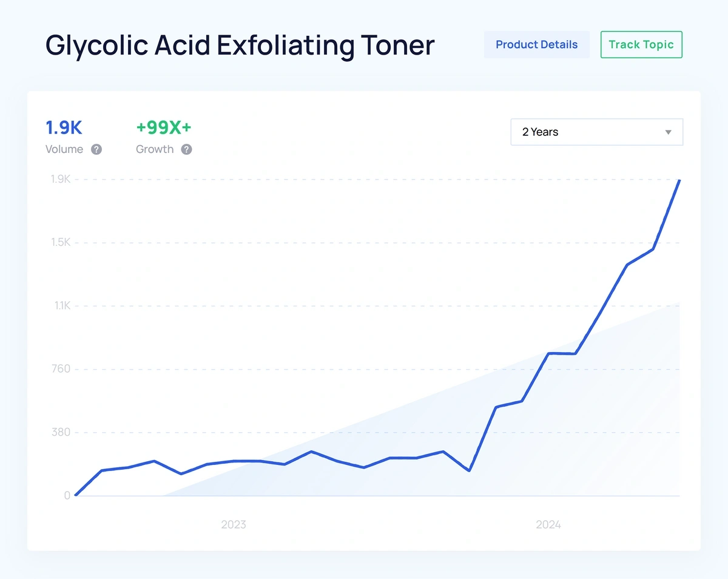
Task: Click the 1.9K y-axis label
Action: click(x=61, y=179)
